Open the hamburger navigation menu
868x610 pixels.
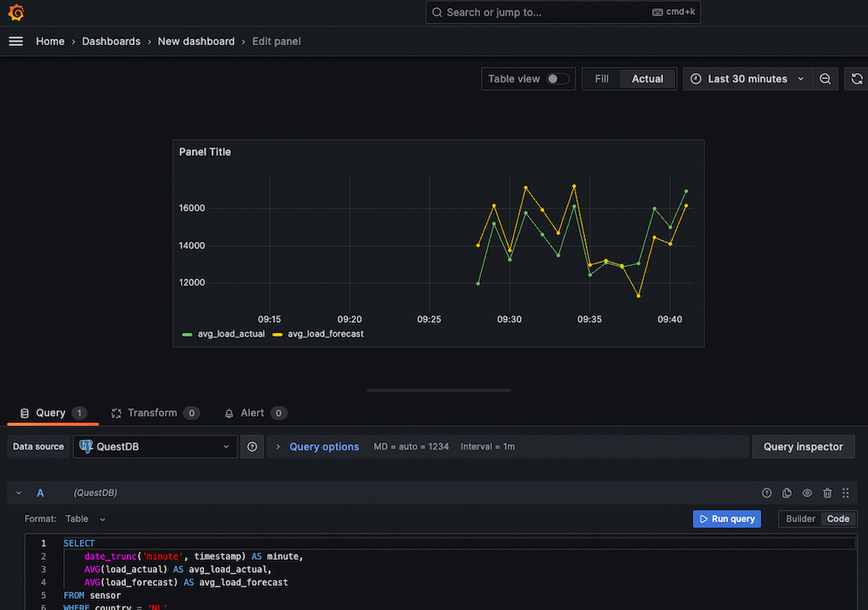pos(16,42)
